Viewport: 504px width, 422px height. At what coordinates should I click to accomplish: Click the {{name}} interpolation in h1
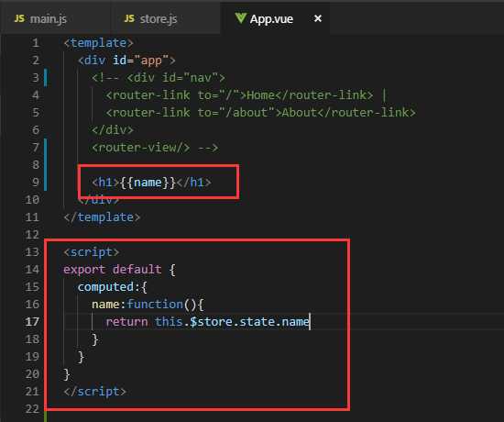[x=148, y=183]
